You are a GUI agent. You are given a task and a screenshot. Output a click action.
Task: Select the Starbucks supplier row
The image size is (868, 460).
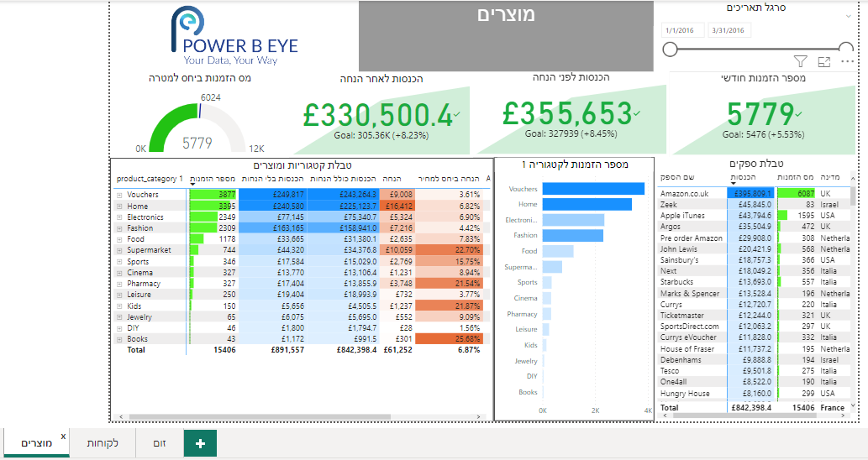tap(754, 282)
